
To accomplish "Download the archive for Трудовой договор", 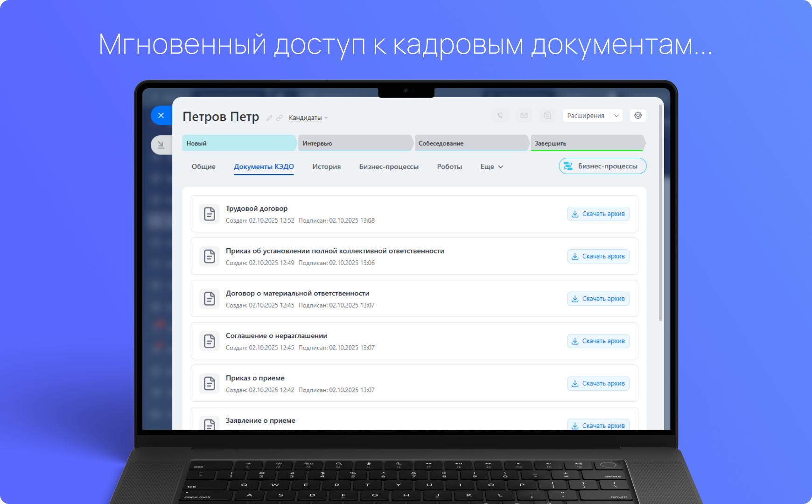I will 598,214.
